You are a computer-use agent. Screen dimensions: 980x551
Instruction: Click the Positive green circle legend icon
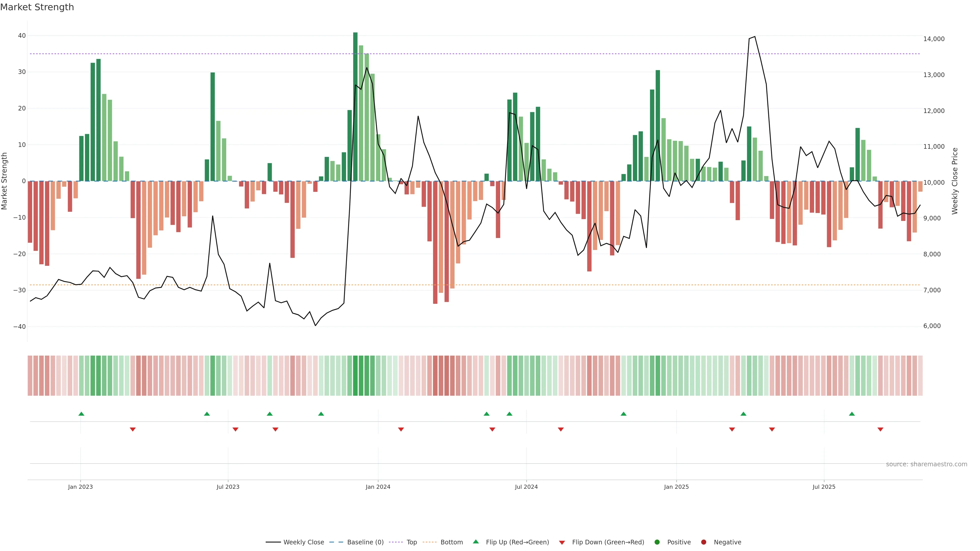point(657,542)
